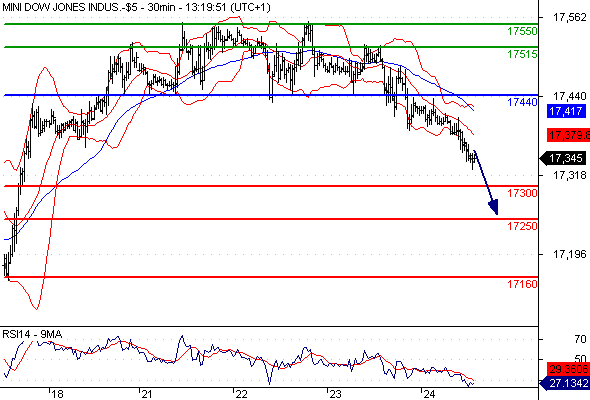Click the 17,440 axis value
The height and width of the screenshot is (400, 590).
570,96
